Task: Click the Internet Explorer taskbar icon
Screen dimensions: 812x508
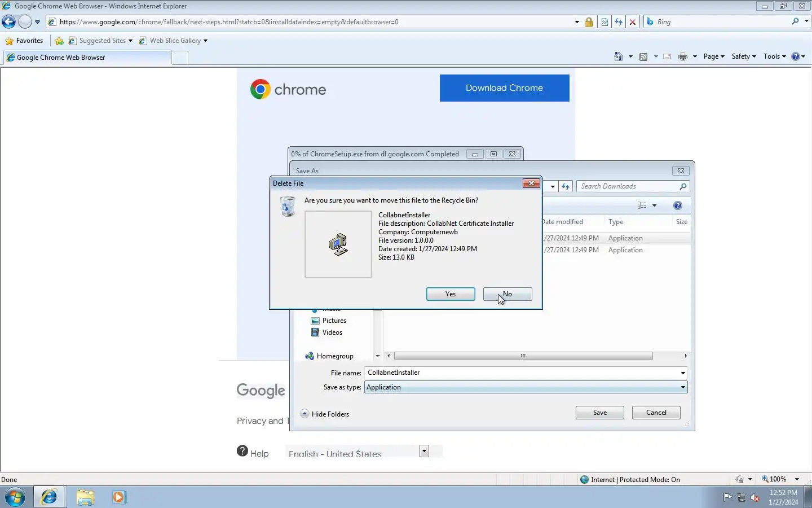Action: click(49, 497)
